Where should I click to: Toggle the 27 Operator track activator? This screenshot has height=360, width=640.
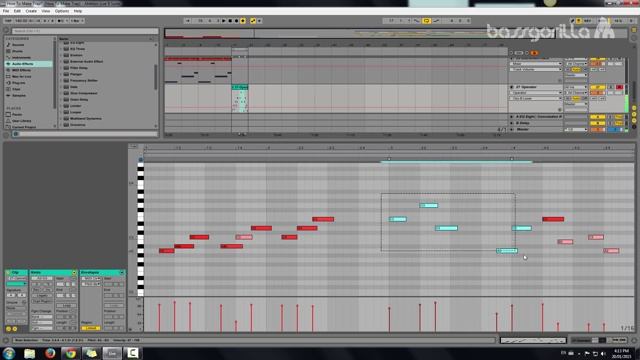(598, 87)
